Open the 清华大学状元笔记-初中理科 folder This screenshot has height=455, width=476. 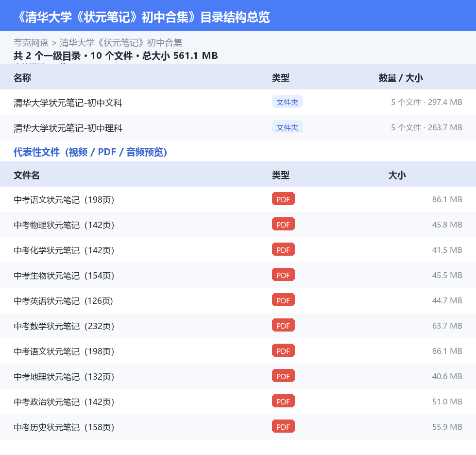click(68, 128)
